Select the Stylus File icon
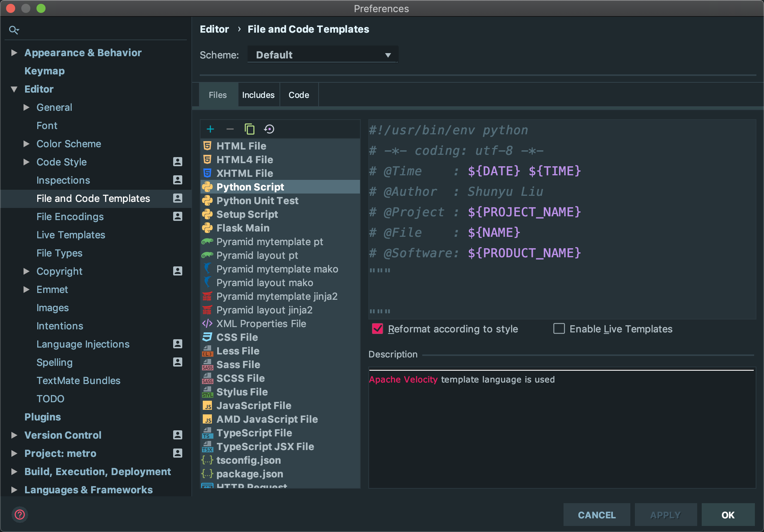 pyautogui.click(x=207, y=392)
